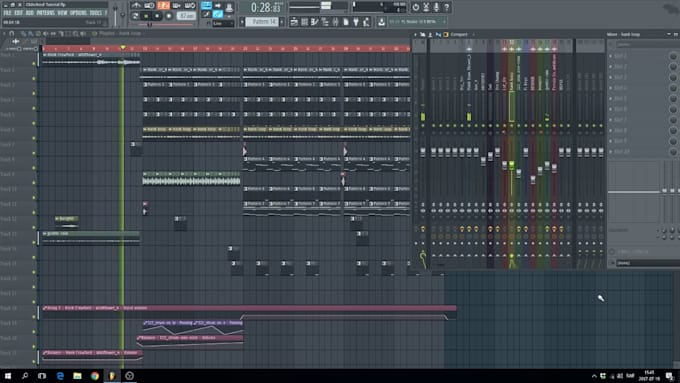This screenshot has width=680, height=383.
Task: Click the transport record button
Action: click(x=169, y=16)
